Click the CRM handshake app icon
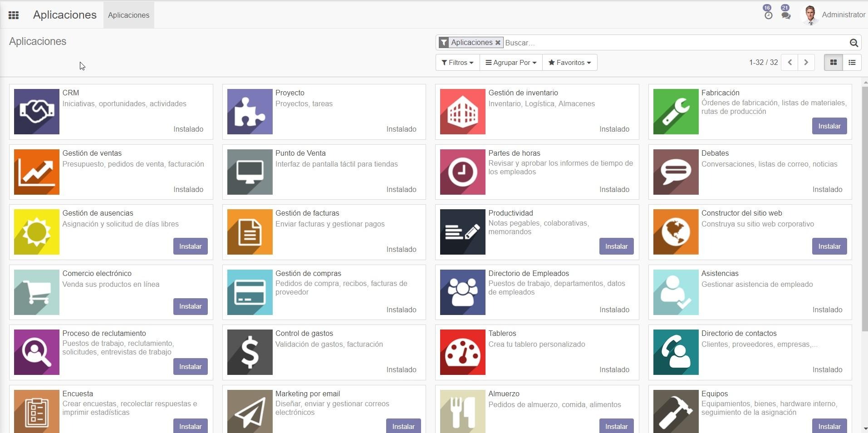 (37, 112)
